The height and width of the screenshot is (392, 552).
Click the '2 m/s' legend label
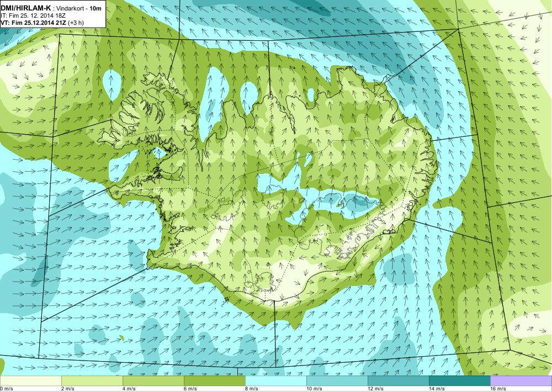pyautogui.click(x=67, y=389)
